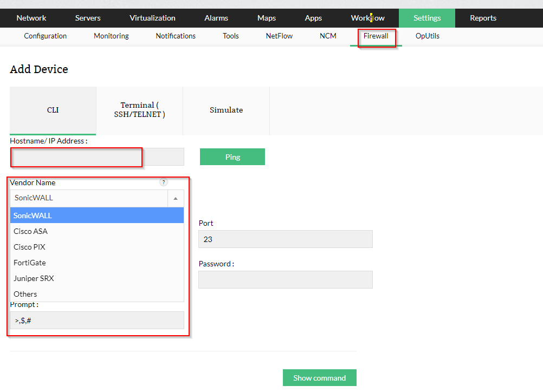
Task: Open the NetFlow sub-tab
Action: tap(279, 36)
